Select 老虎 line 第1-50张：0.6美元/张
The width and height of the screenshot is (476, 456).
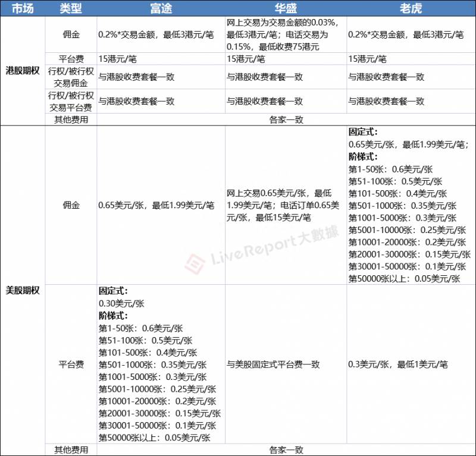tap(390, 169)
